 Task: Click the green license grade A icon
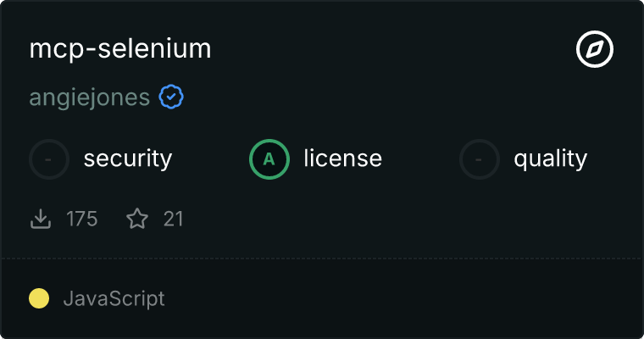click(269, 158)
